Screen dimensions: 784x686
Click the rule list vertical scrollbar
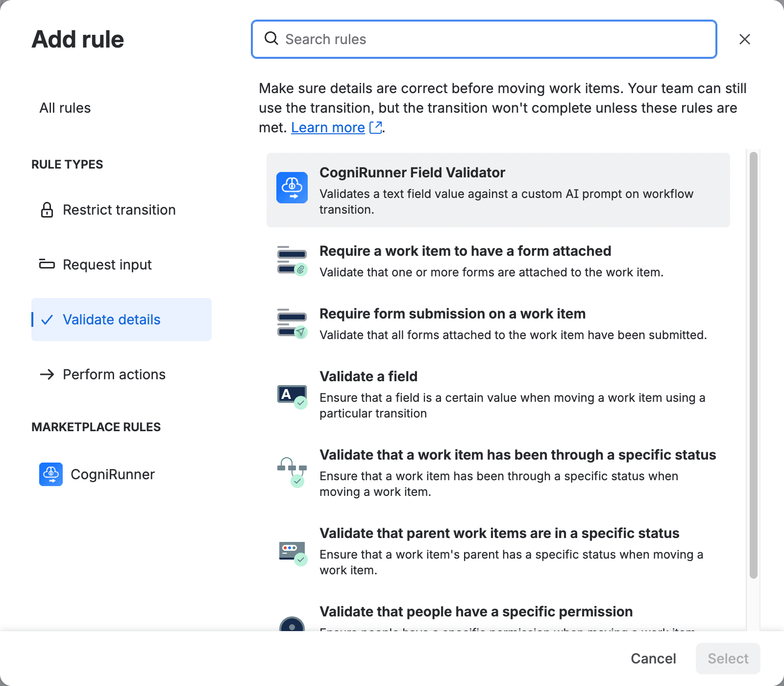pyautogui.click(x=754, y=365)
